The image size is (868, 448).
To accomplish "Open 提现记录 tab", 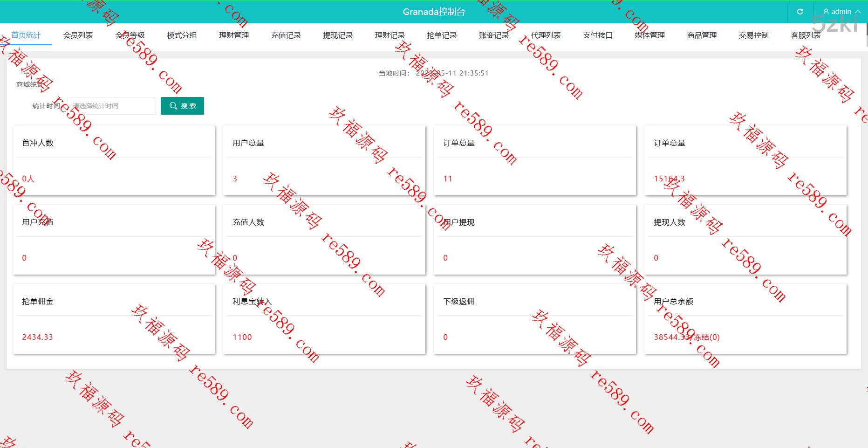I will pos(338,35).
